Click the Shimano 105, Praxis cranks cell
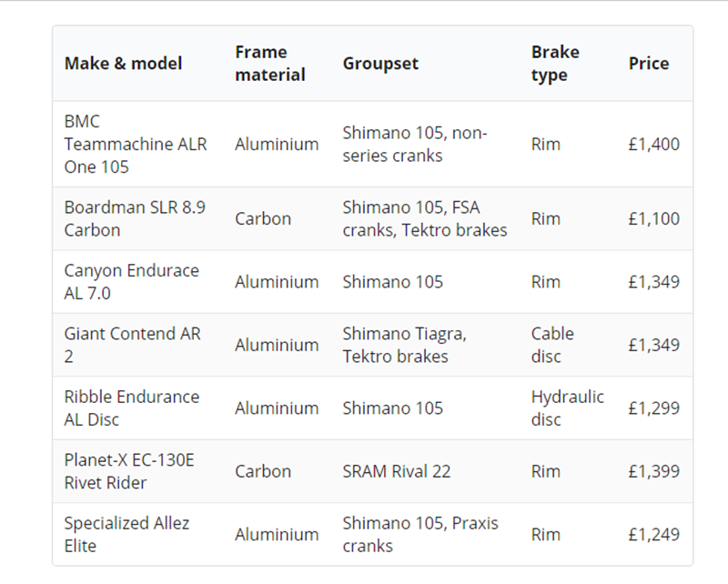The image size is (728, 584). 420,534
